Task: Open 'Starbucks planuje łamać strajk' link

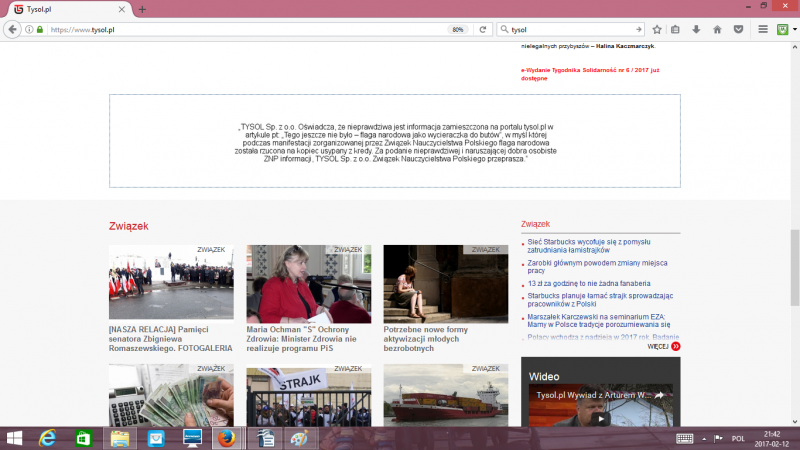Action: (x=600, y=299)
